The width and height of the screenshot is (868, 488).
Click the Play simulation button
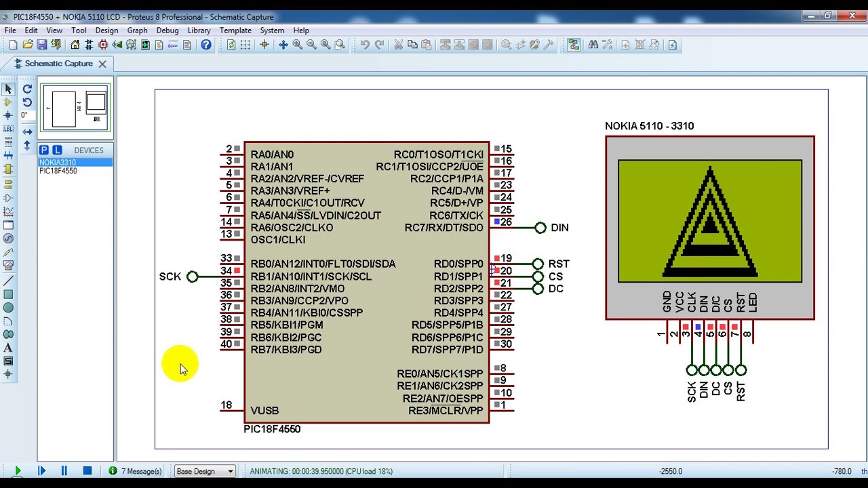point(18,471)
